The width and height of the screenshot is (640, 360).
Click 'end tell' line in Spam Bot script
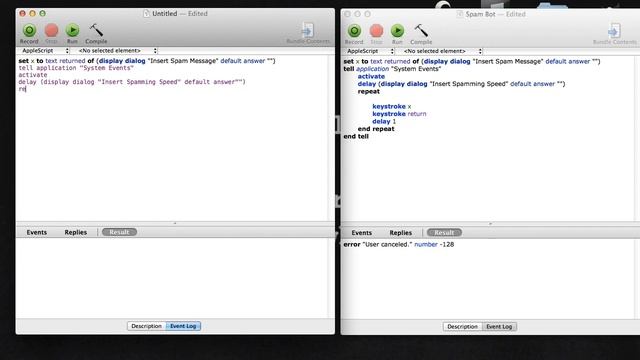tap(356, 136)
